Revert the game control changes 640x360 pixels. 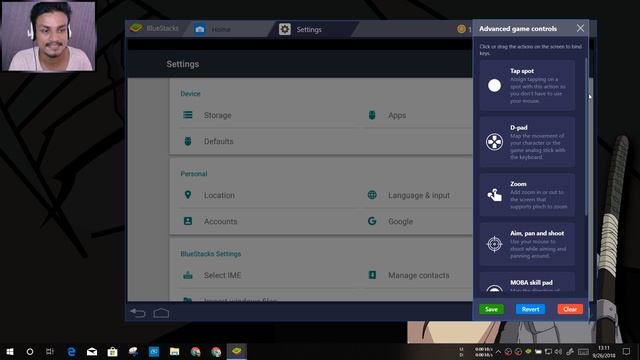(530, 309)
